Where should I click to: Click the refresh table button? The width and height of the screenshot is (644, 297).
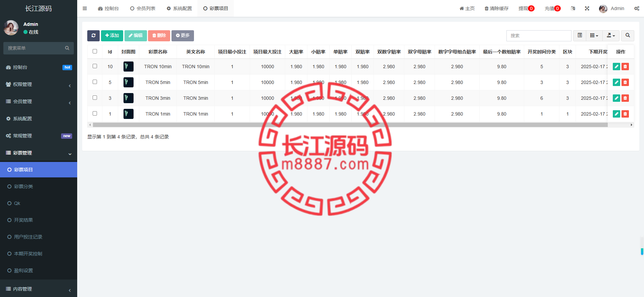[93, 36]
